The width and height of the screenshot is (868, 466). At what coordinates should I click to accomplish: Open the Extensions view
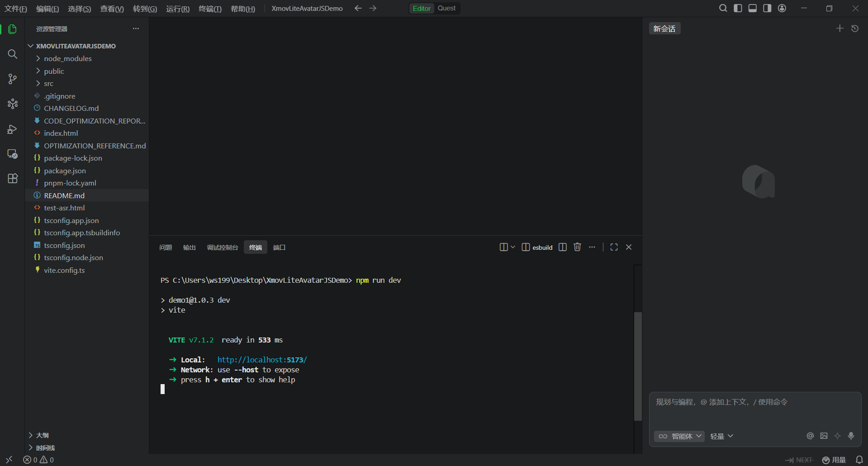(x=13, y=178)
